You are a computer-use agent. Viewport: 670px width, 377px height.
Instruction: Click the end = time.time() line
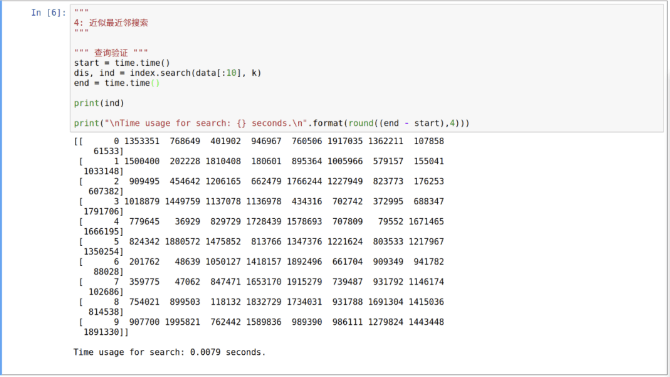tap(117, 83)
